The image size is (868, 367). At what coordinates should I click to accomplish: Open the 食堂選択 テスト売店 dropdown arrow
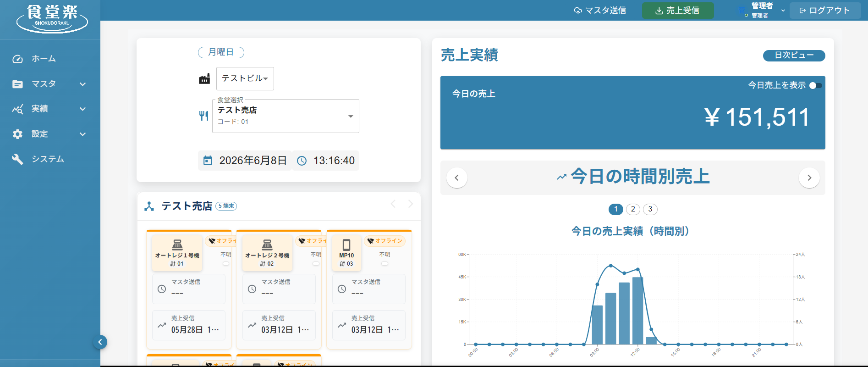(351, 117)
